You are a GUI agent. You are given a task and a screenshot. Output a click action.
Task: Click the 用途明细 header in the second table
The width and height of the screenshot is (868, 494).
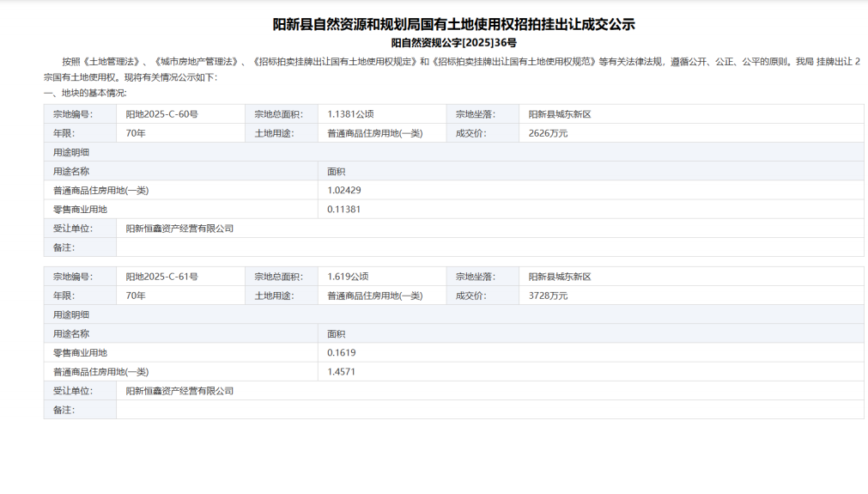pos(71,314)
